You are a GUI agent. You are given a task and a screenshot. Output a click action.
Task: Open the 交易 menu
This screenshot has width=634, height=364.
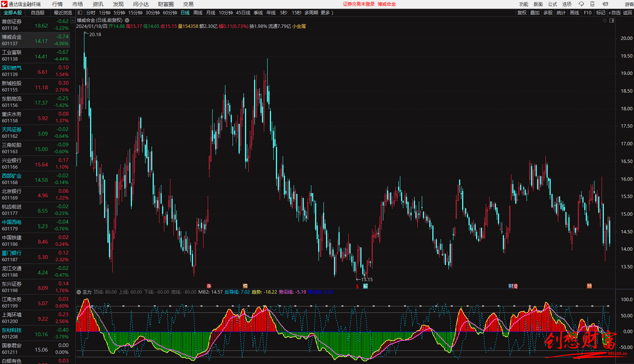tap(188, 4)
